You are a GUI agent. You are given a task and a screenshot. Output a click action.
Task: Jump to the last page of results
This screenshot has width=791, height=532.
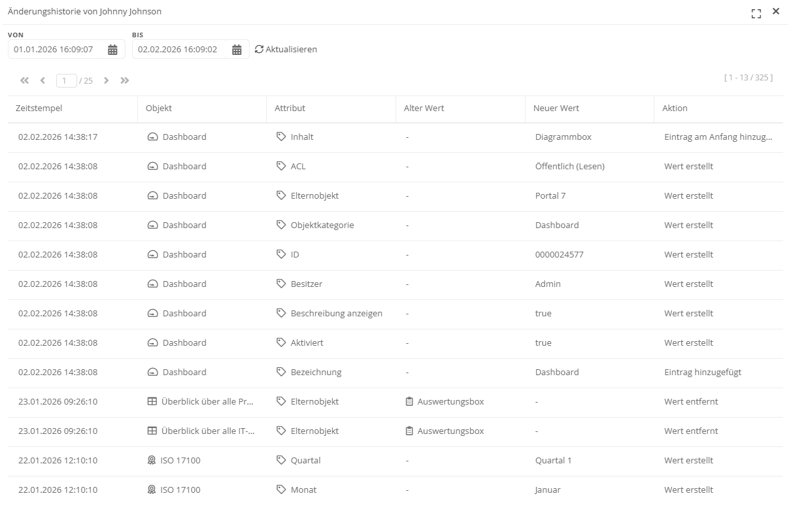click(125, 80)
